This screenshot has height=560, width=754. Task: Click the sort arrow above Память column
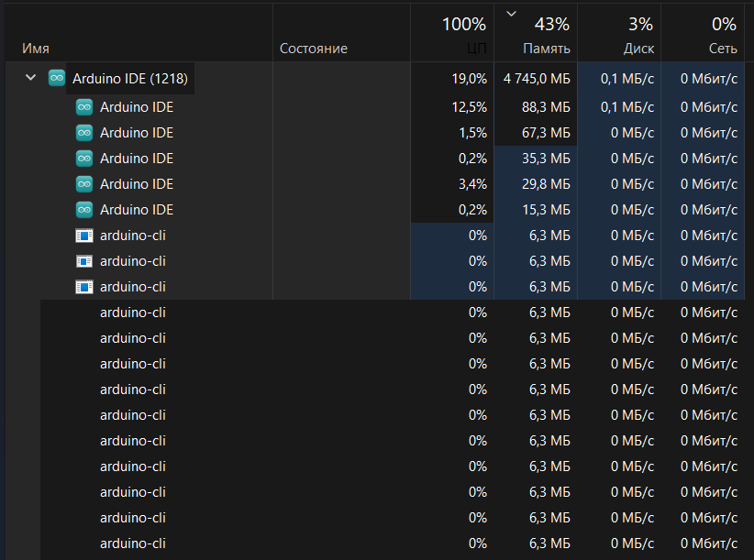point(511,14)
